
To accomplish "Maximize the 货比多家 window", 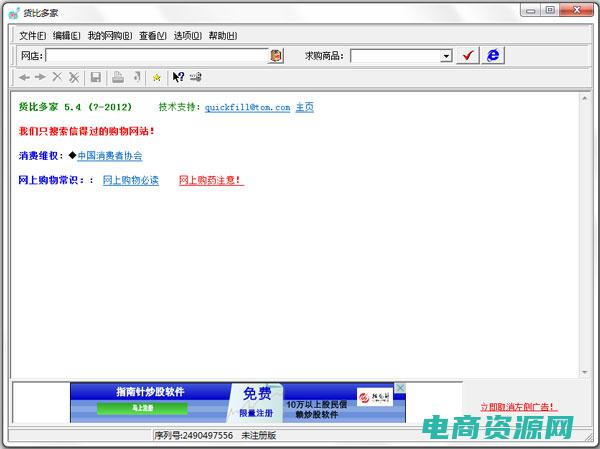I will pos(550,10).
